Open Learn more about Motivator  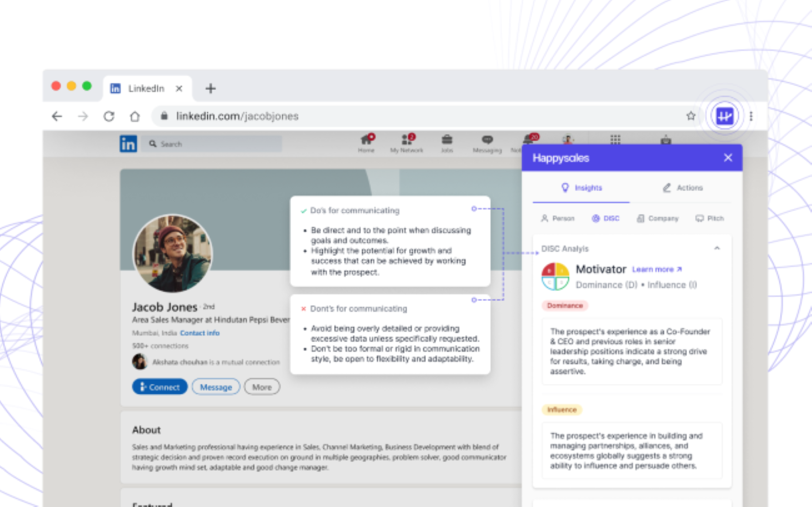point(657,269)
